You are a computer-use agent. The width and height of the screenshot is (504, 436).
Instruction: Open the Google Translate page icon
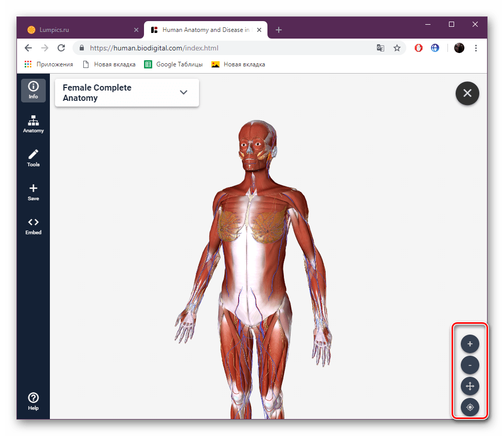click(380, 47)
